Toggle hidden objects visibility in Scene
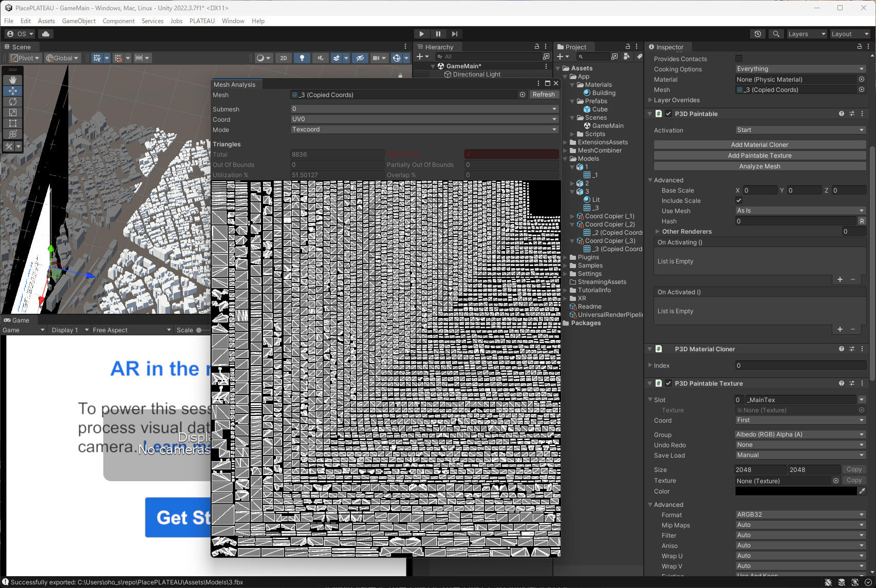876x588 pixels. click(360, 58)
